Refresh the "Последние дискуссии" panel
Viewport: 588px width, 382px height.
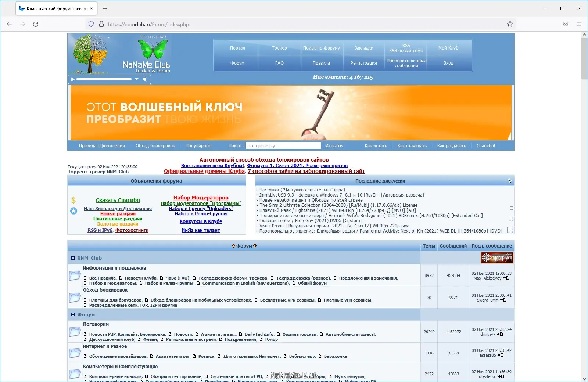[509, 181]
